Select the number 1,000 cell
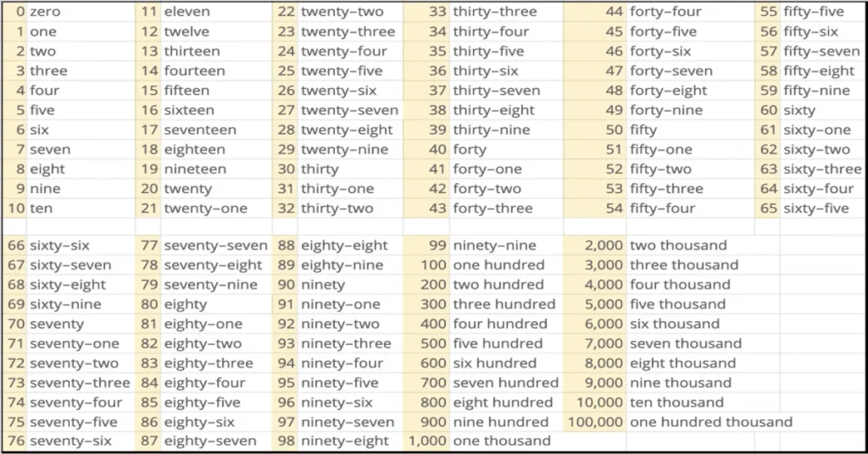The image size is (868, 454). click(427, 441)
